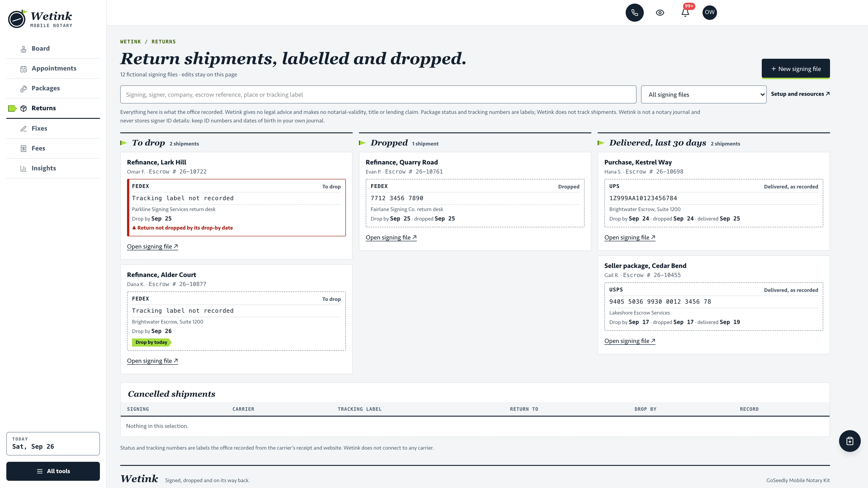This screenshot has width=868, height=488.
Task: Click the All tools button
Action: coord(53,471)
